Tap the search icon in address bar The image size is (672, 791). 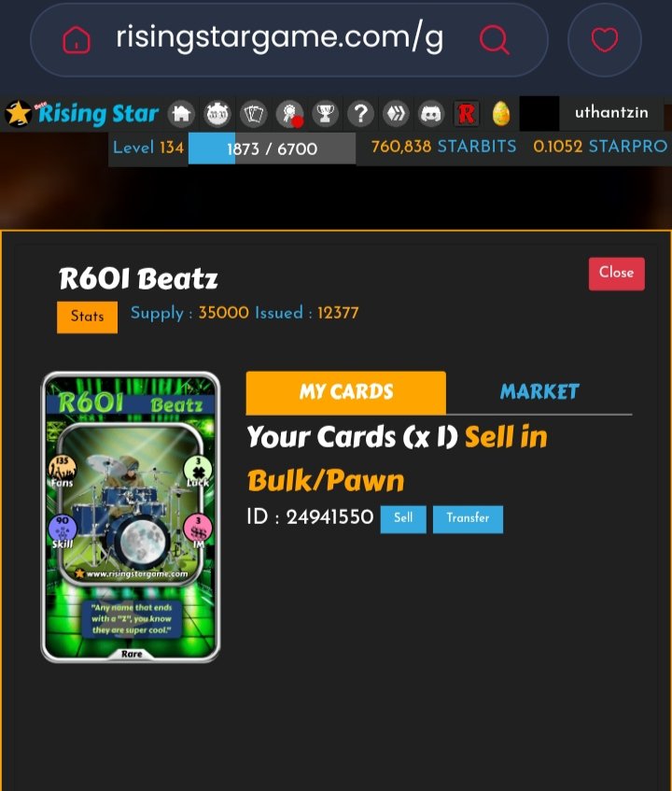[x=494, y=39]
